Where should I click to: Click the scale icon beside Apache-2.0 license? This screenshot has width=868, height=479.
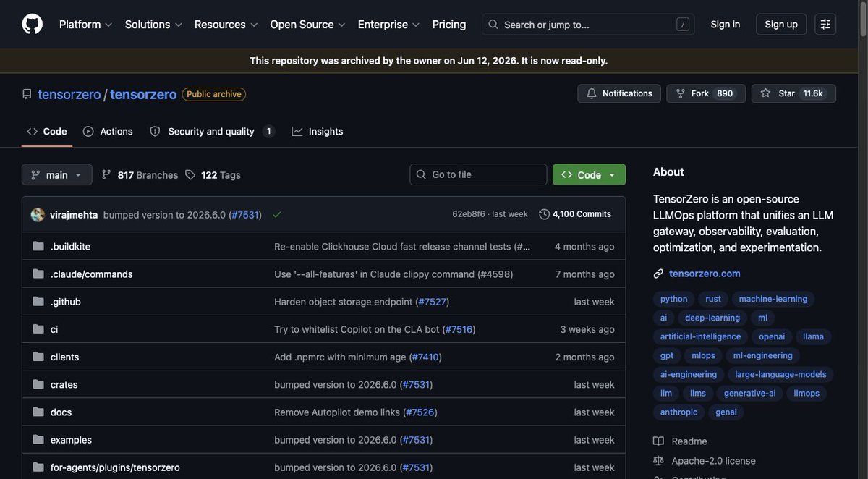point(658,461)
